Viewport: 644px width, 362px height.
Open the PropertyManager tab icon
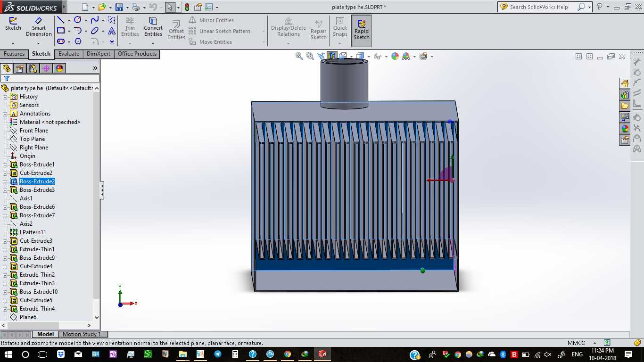pyautogui.click(x=20, y=68)
